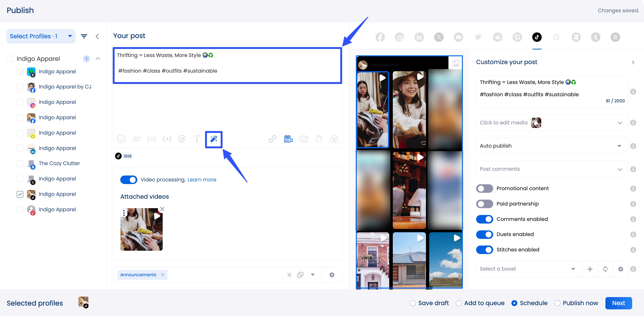Open the hashtag suggestion tool
644x316 pixels.
[137, 139]
